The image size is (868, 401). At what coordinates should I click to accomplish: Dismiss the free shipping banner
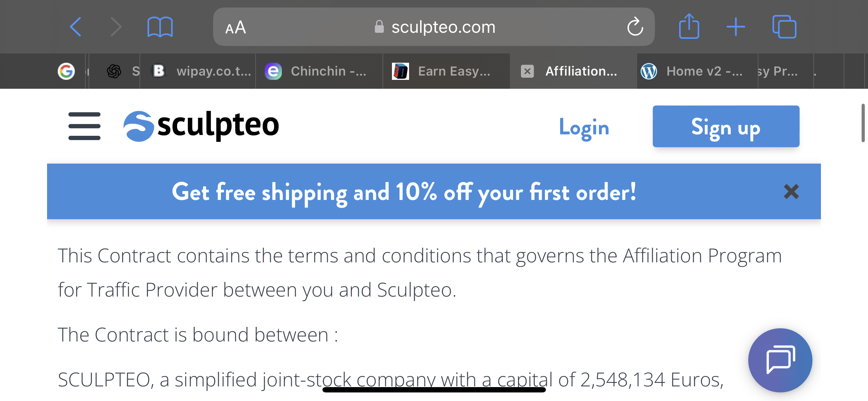(x=791, y=192)
